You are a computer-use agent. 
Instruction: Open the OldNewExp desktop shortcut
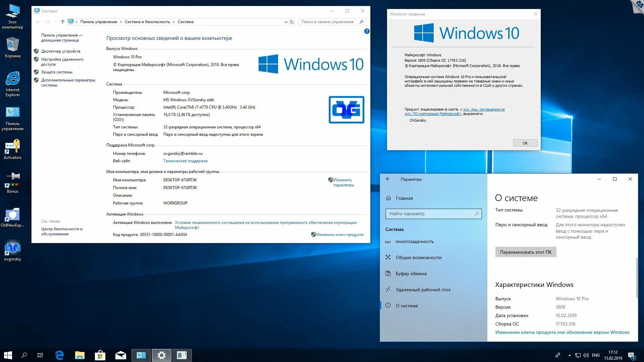(12, 217)
